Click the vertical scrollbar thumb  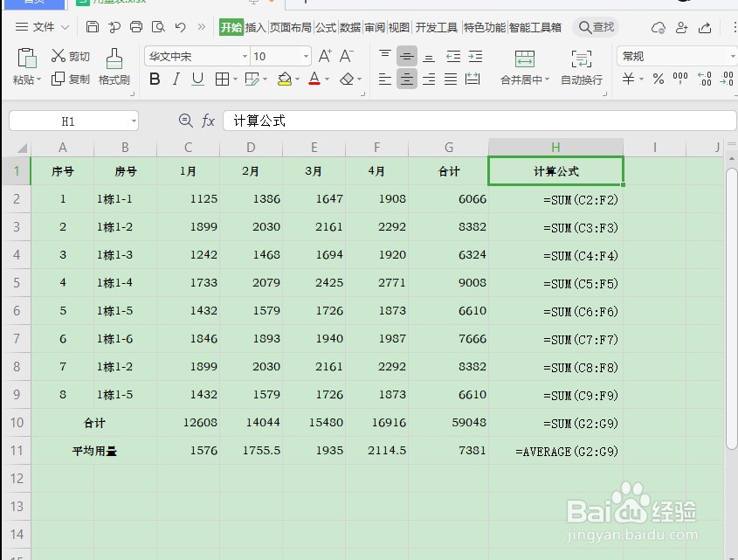[x=731, y=308]
